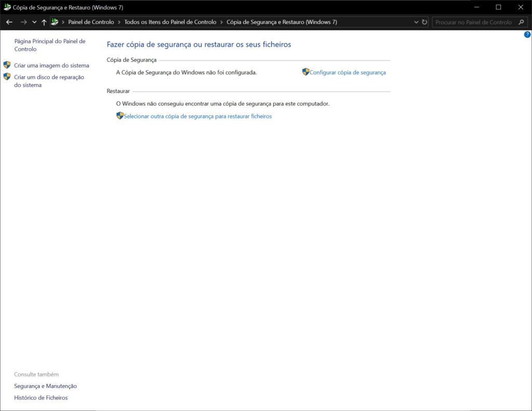
Task: Click shield icon beside disco de reparação
Action: click(7, 76)
